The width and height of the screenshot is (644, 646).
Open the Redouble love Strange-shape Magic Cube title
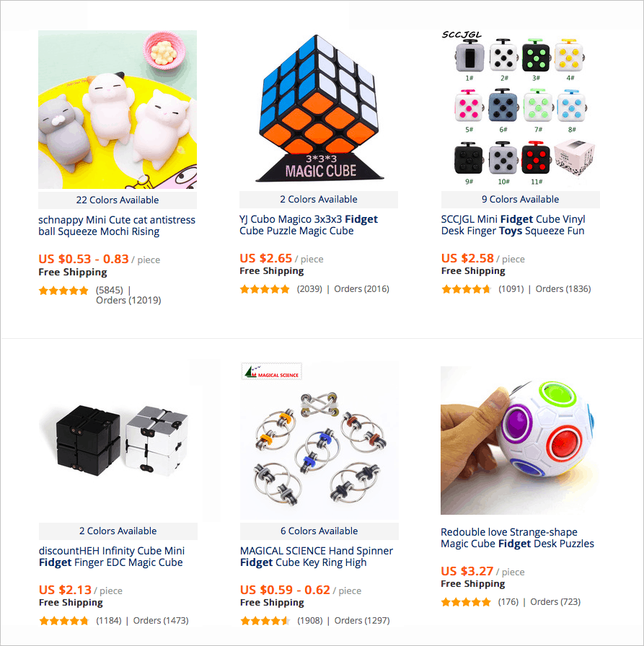(x=518, y=538)
